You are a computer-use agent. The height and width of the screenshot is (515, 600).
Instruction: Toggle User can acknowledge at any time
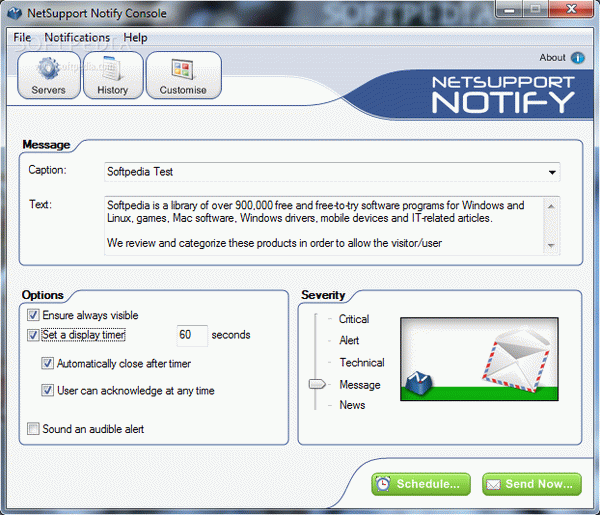coord(47,390)
